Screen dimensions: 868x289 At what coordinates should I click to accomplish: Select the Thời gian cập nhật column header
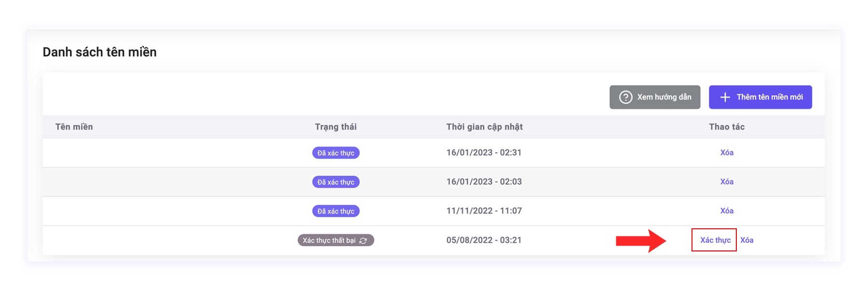click(484, 127)
